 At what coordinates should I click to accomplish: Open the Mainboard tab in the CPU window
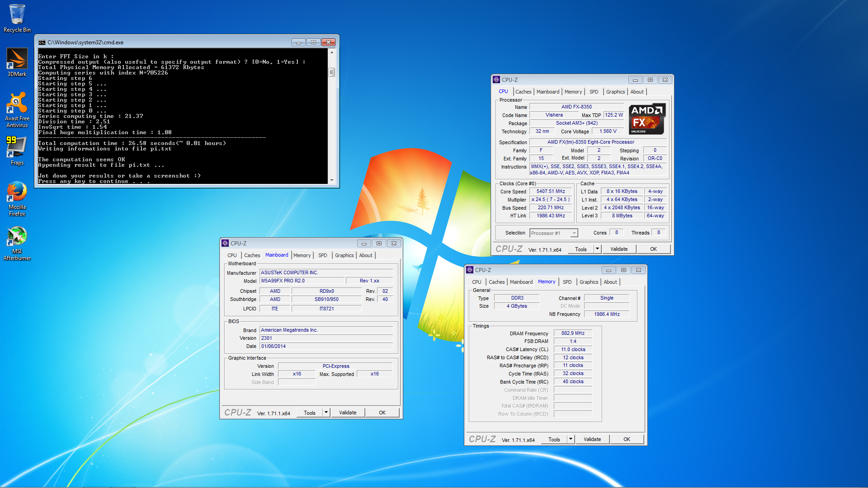coord(548,92)
